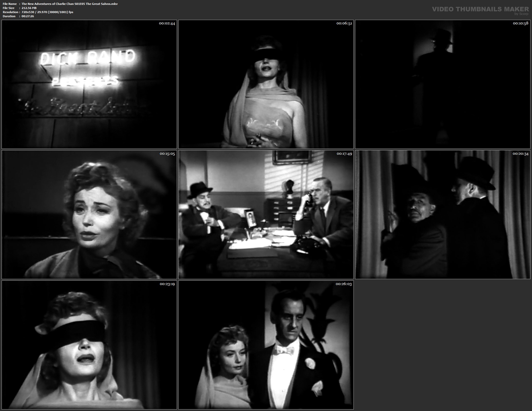The height and width of the screenshot is (411, 532).
Task: Click the 00:06:51 timestamp label
Action: tap(344, 23)
